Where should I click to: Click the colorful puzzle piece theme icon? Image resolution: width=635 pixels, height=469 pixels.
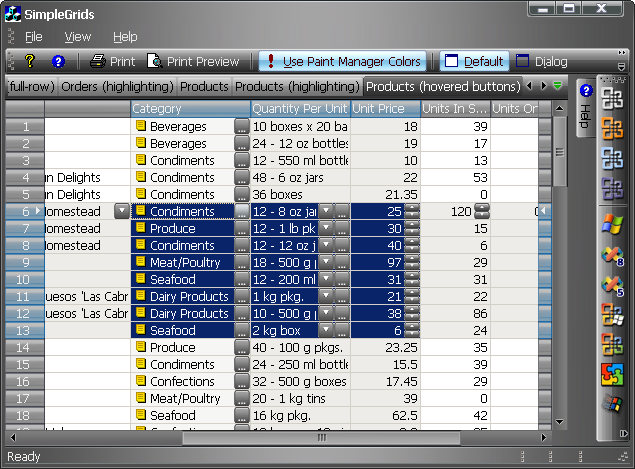pyautogui.click(x=612, y=374)
